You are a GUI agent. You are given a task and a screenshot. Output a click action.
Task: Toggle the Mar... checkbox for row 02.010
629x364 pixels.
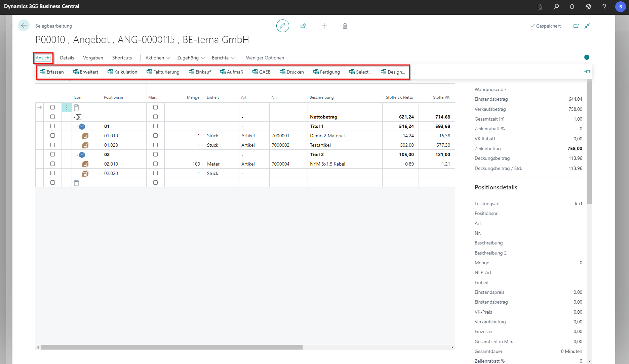[155, 164]
